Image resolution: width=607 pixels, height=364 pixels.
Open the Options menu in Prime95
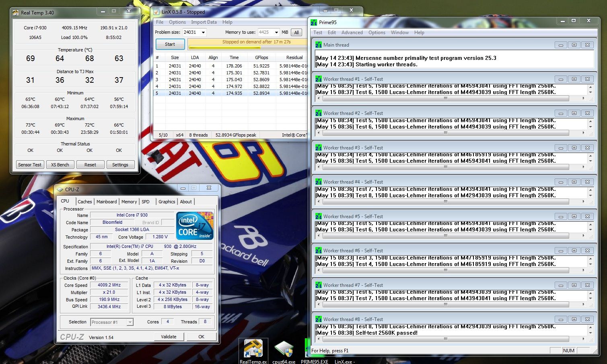coord(377,33)
